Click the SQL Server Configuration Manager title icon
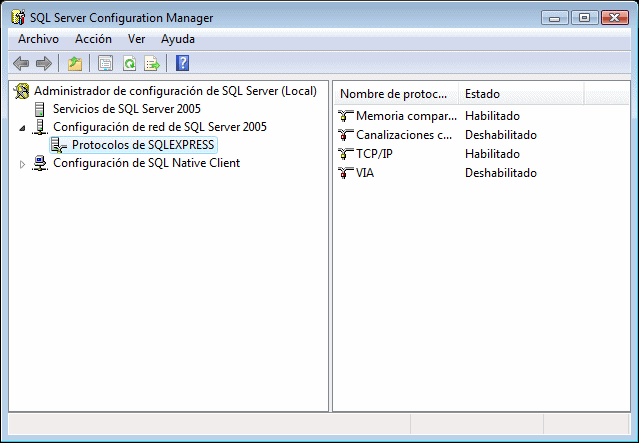This screenshot has height=443, width=639. [x=18, y=17]
